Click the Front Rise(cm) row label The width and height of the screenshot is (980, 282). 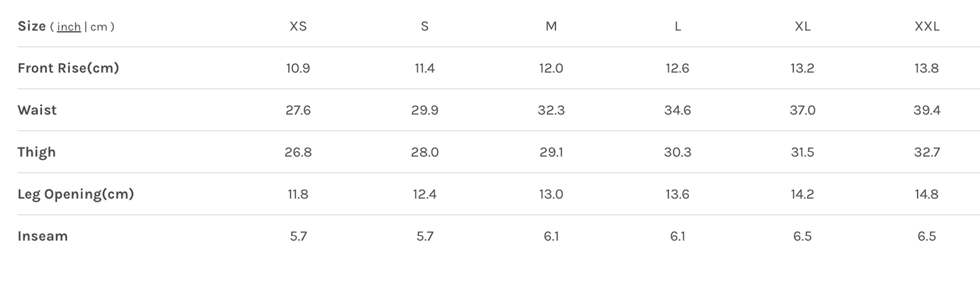point(68,68)
